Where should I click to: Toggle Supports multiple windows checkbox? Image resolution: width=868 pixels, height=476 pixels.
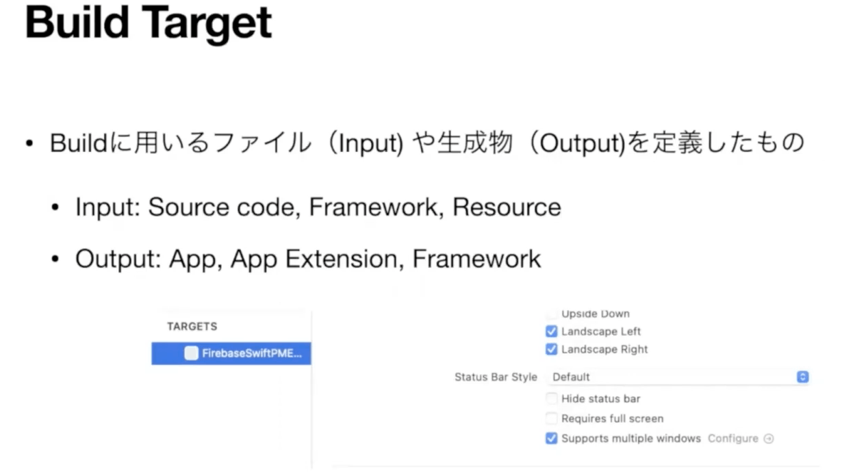[x=552, y=438]
